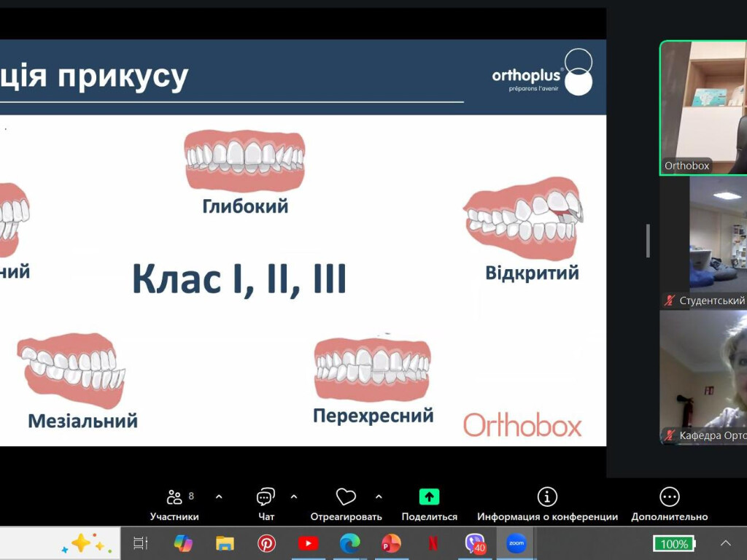Open the Поделиться options chevron
Screen dimensions: 747x560
tap(379, 496)
